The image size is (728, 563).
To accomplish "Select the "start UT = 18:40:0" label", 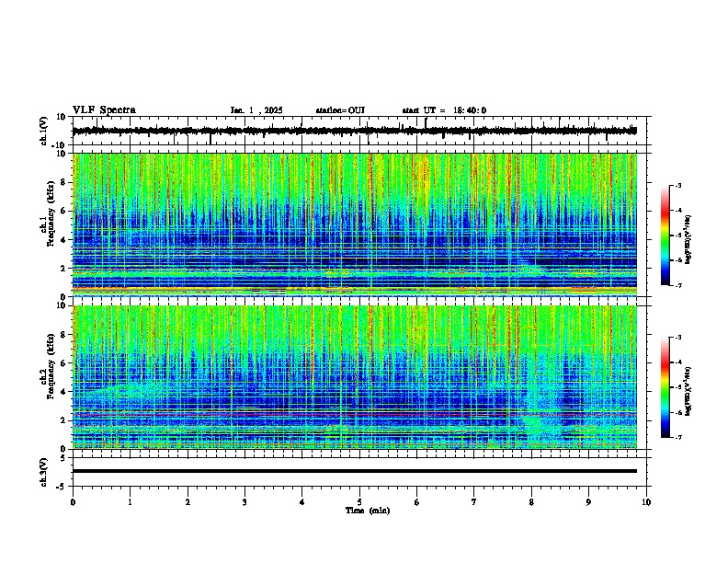I will point(444,110).
